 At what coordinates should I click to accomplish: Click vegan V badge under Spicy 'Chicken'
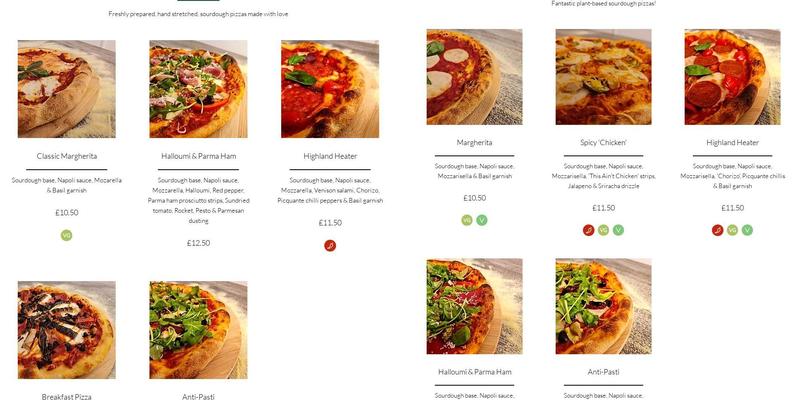click(x=618, y=230)
